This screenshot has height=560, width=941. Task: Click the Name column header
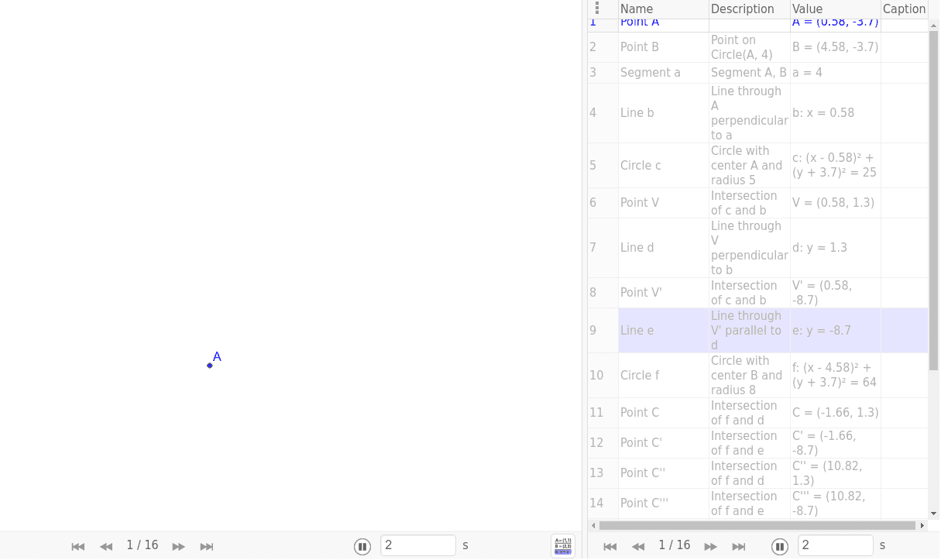664,9
